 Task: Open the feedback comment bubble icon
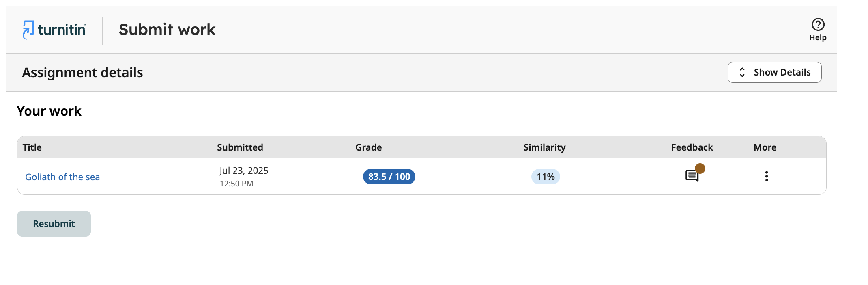click(692, 176)
